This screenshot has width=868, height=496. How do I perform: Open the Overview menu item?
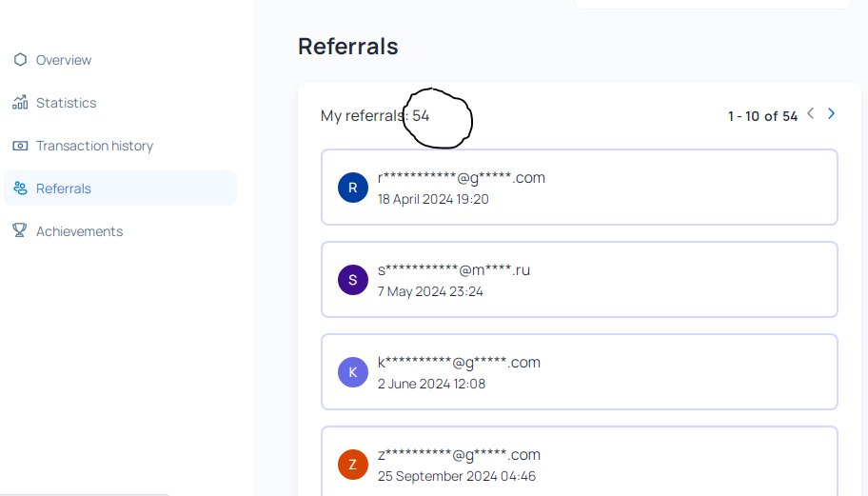tap(64, 60)
